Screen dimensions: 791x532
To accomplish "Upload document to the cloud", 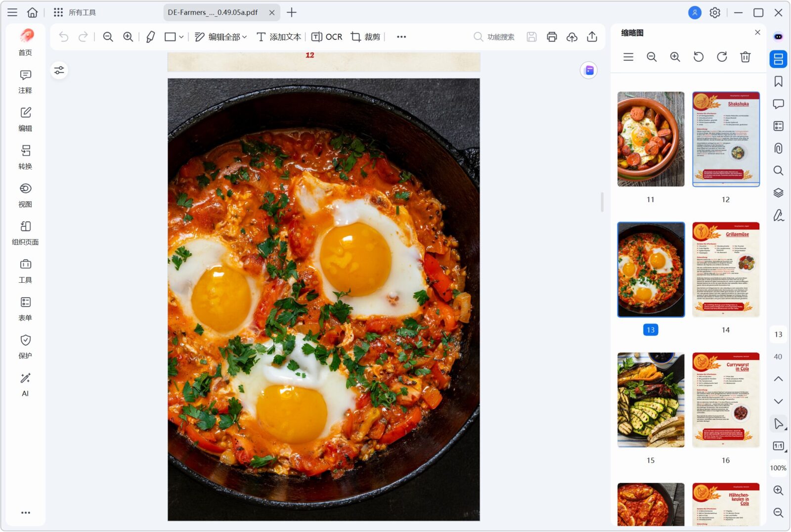I will (572, 37).
